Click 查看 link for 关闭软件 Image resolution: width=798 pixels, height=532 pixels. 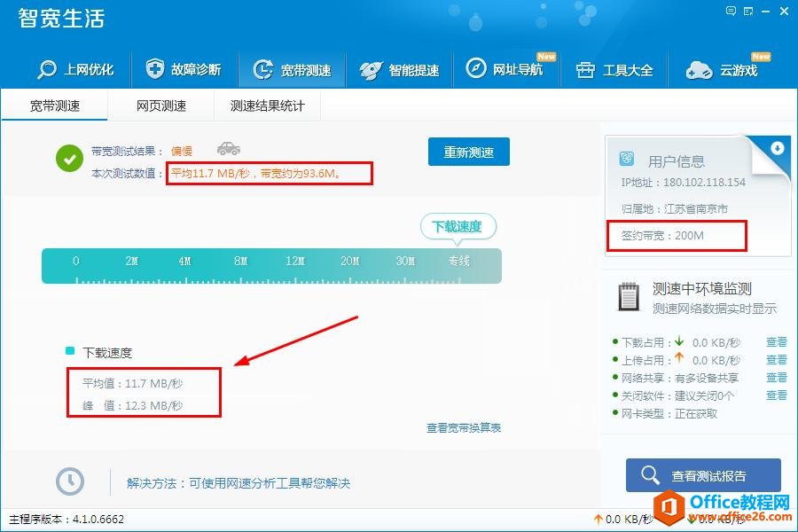(x=777, y=395)
